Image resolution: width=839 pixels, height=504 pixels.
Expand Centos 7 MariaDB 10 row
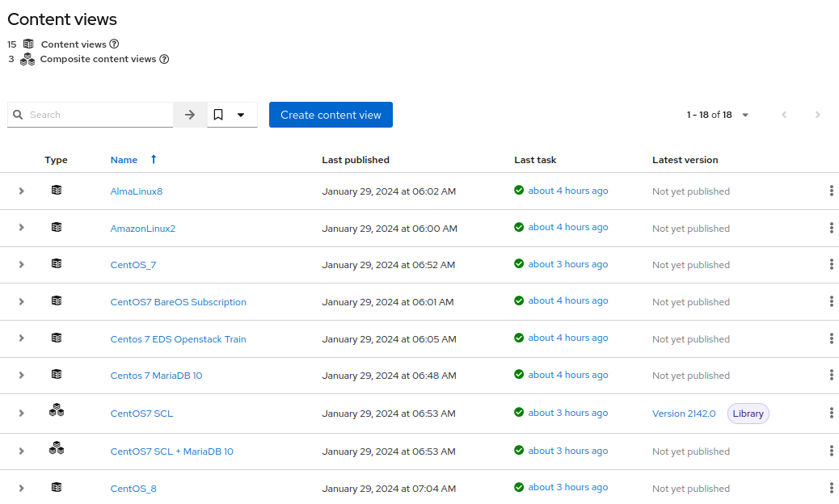tap(22, 376)
